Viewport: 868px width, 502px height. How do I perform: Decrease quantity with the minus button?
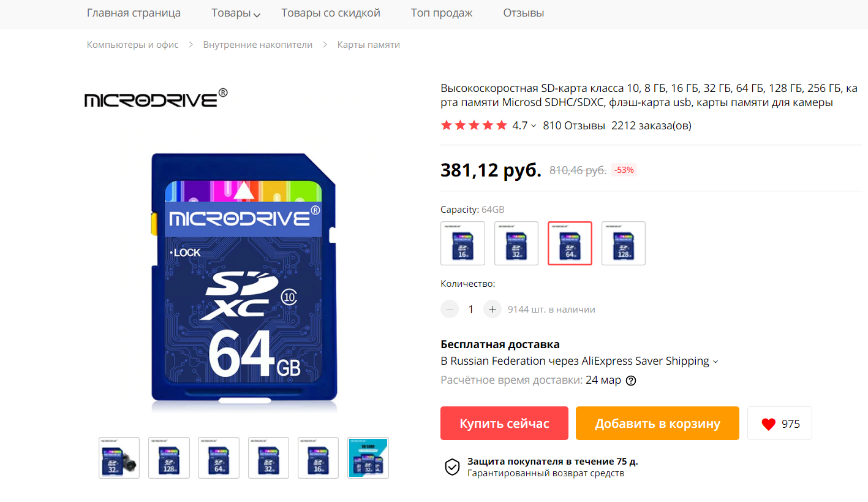click(x=450, y=310)
